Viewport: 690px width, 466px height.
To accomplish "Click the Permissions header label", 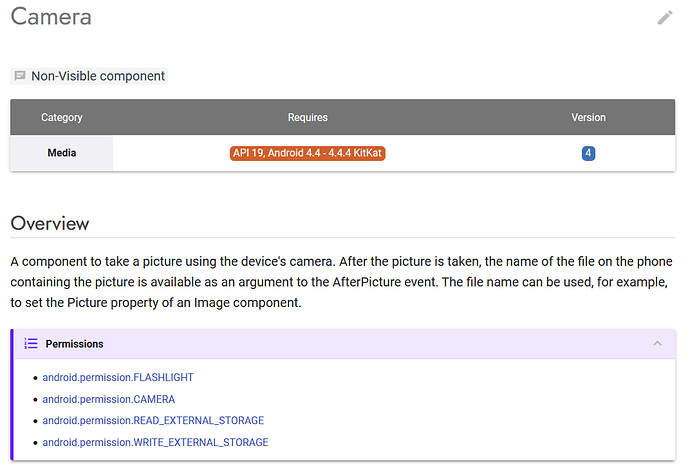I will coord(74,344).
